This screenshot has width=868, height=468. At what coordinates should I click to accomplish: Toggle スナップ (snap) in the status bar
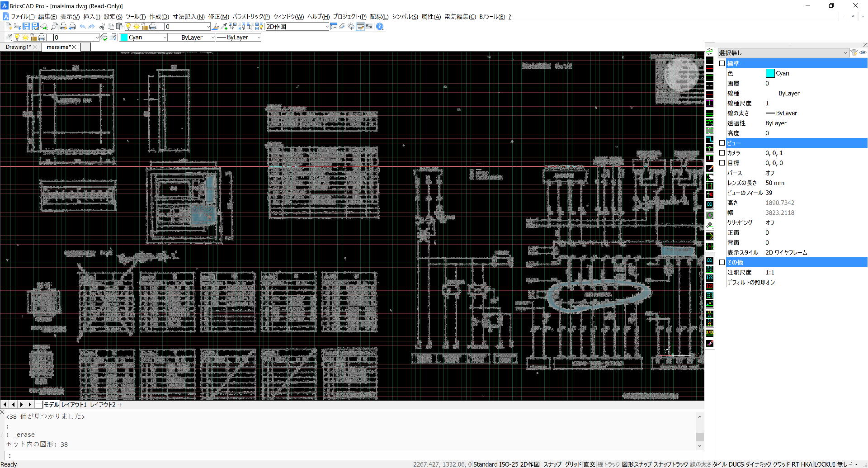pyautogui.click(x=552, y=464)
